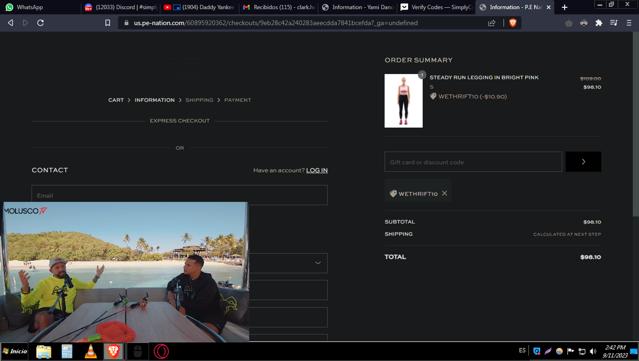The height and width of the screenshot is (361, 639).
Task: Reload the checkout page
Action: coord(40,23)
